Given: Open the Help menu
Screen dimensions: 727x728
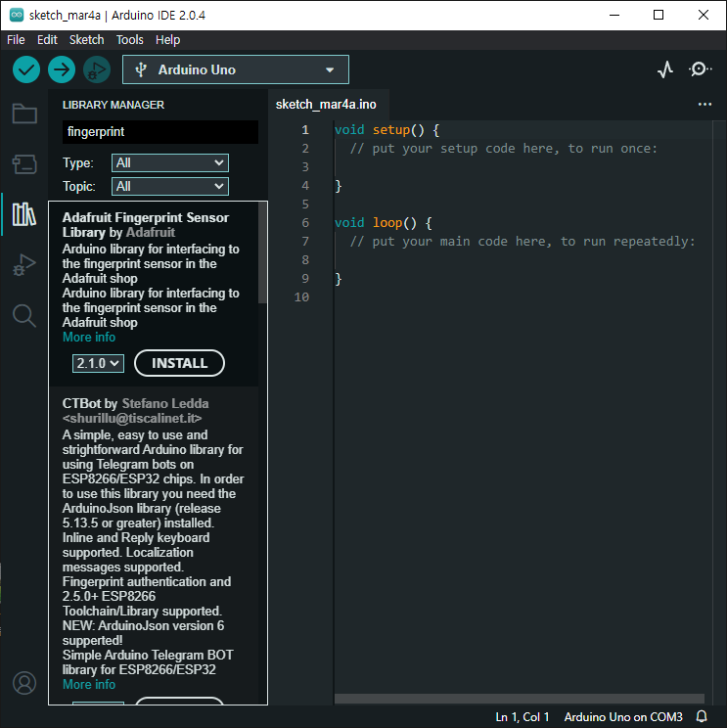Looking at the screenshot, I should click(x=167, y=40).
